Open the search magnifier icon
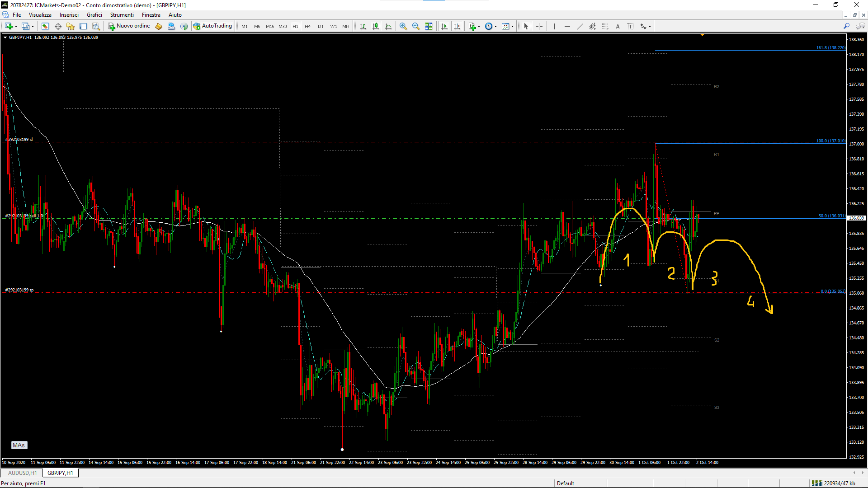Screen dimensions: 868x488 coord(846,26)
